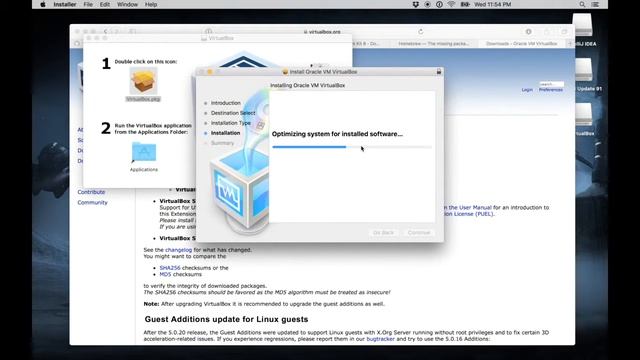Viewport: 640px width, 360px height.
Task: Click the Safari address bar virtualbox.org
Action: click(322, 31)
